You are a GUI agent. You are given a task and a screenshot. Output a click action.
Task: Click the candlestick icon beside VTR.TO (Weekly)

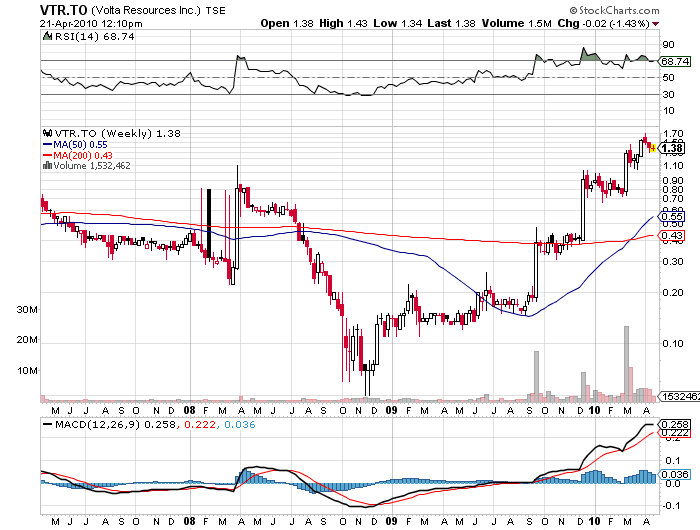tap(47, 133)
